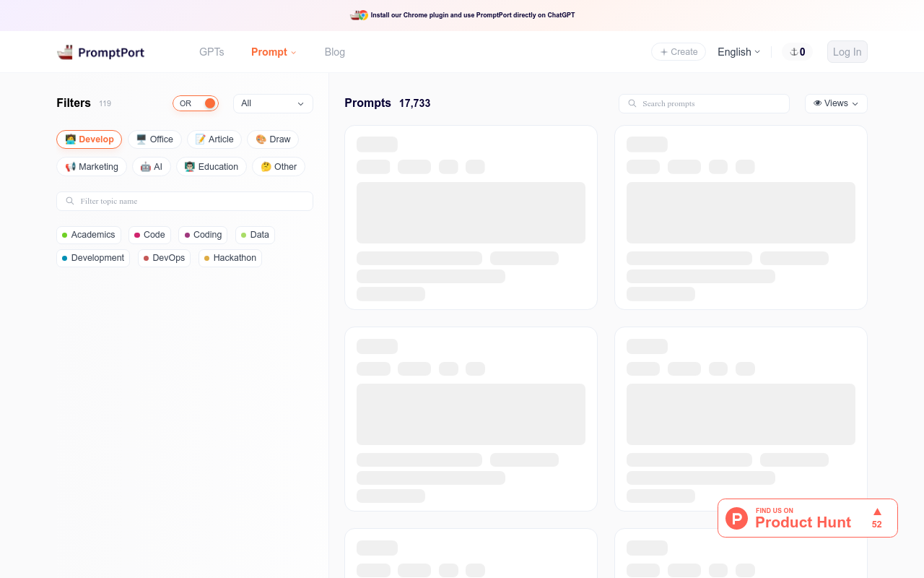This screenshot has height=578, width=924.
Task: Open the PromptPort logo home link
Action: tap(100, 52)
